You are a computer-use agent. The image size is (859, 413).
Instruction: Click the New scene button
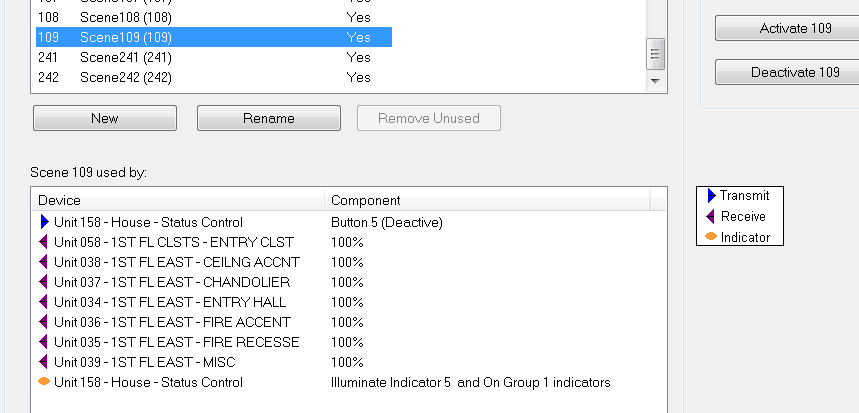(x=105, y=118)
